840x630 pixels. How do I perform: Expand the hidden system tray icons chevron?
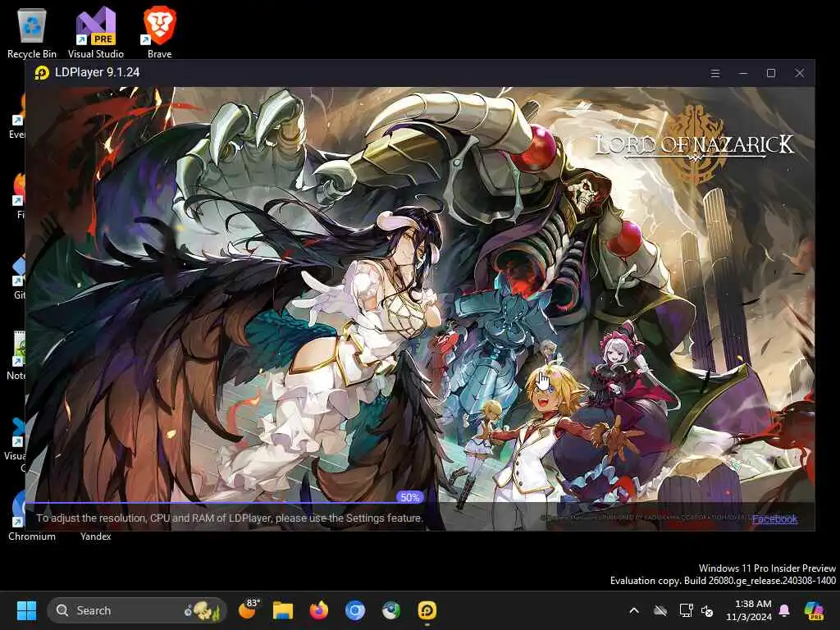coord(634,610)
